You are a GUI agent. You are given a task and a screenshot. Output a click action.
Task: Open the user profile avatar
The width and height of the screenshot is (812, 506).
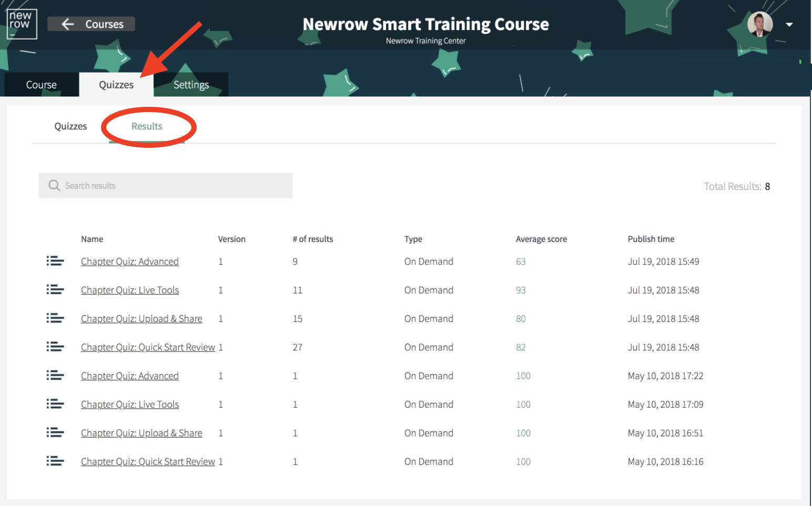[x=760, y=24]
